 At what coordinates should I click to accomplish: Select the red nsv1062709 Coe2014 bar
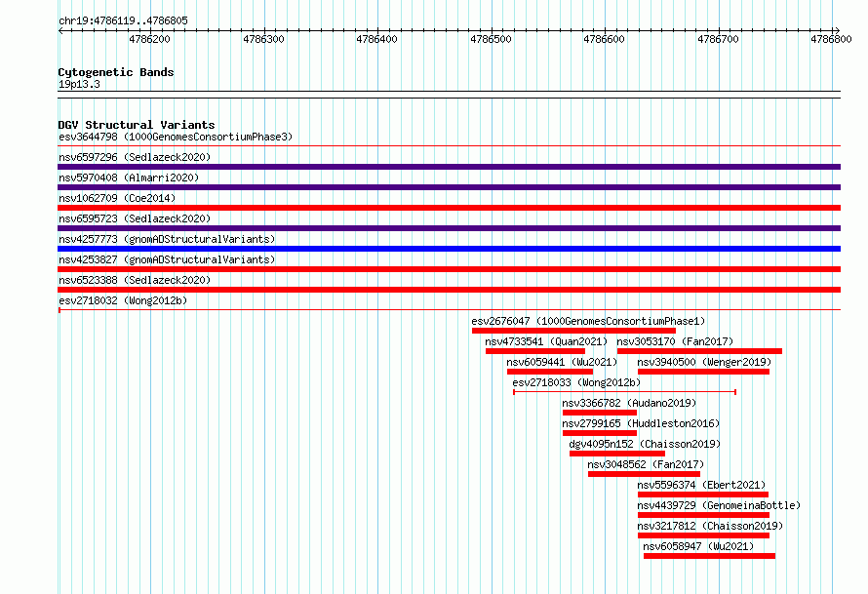[x=449, y=208]
